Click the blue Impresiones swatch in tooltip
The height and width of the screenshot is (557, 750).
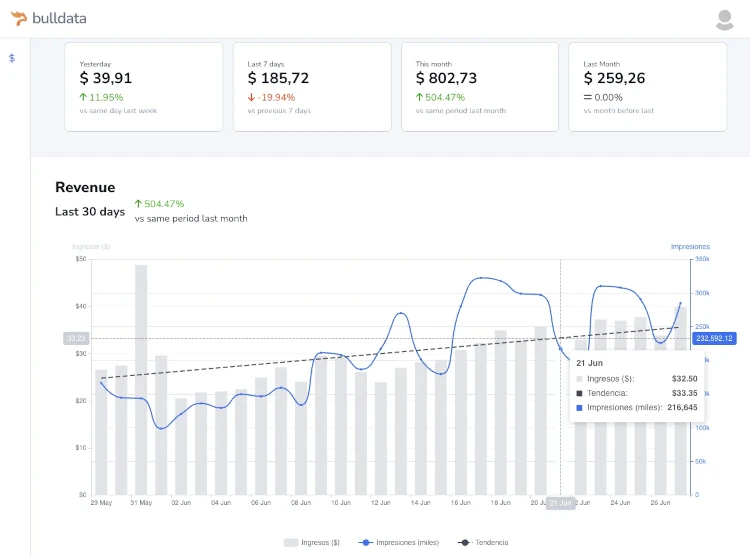(x=579, y=407)
